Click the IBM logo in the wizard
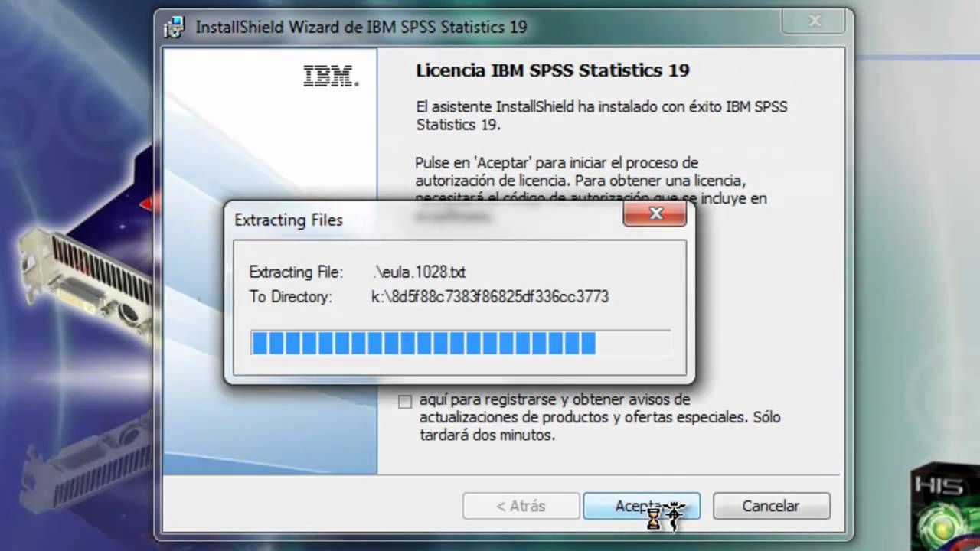This screenshot has width=980, height=551. point(330,75)
